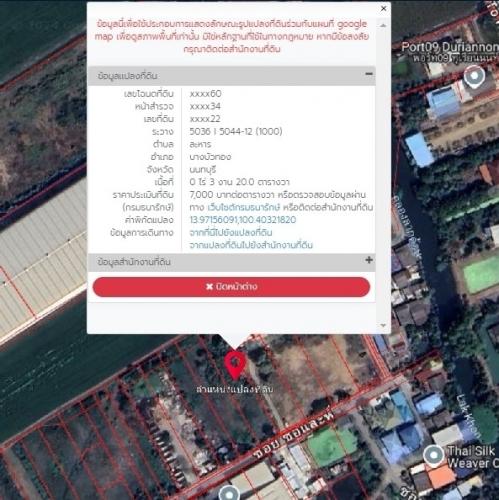
Task: Click the popup scrollbar down arrow
Action: [x=383, y=325]
